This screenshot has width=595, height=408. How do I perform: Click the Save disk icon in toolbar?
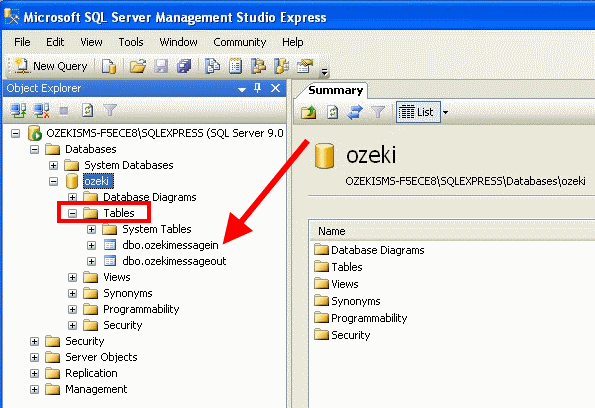point(161,66)
